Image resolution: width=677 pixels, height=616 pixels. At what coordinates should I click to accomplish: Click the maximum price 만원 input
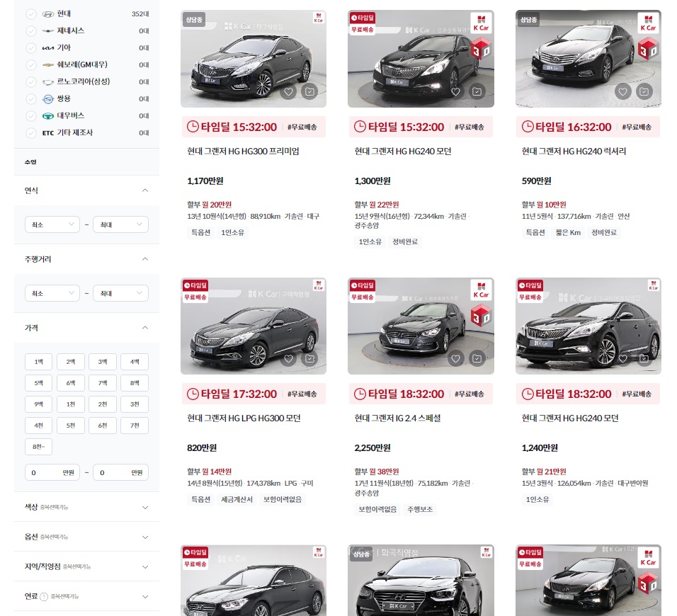click(x=121, y=472)
